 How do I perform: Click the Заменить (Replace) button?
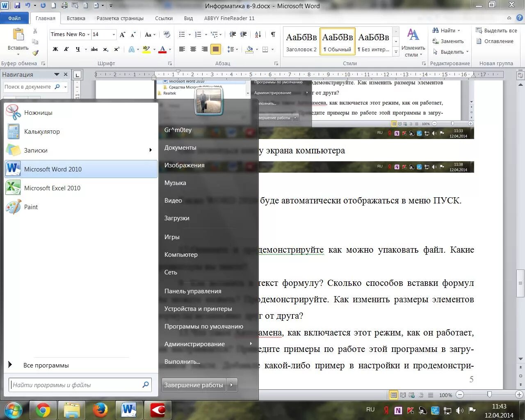[x=448, y=41]
